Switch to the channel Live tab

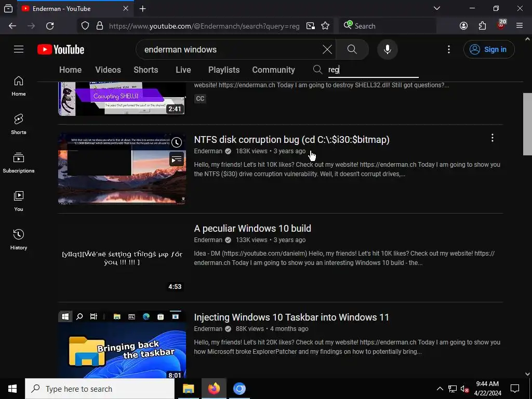coord(183,70)
